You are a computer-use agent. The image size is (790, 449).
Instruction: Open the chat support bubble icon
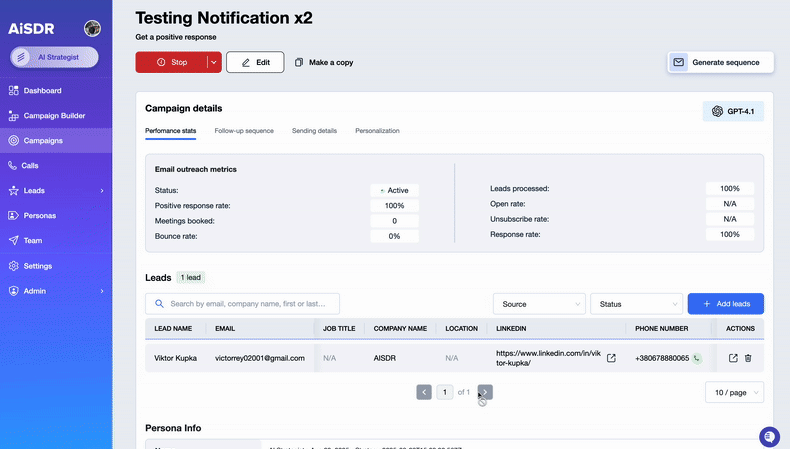click(769, 437)
